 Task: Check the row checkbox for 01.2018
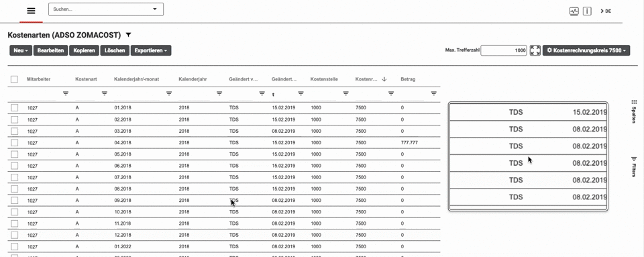(x=15, y=108)
